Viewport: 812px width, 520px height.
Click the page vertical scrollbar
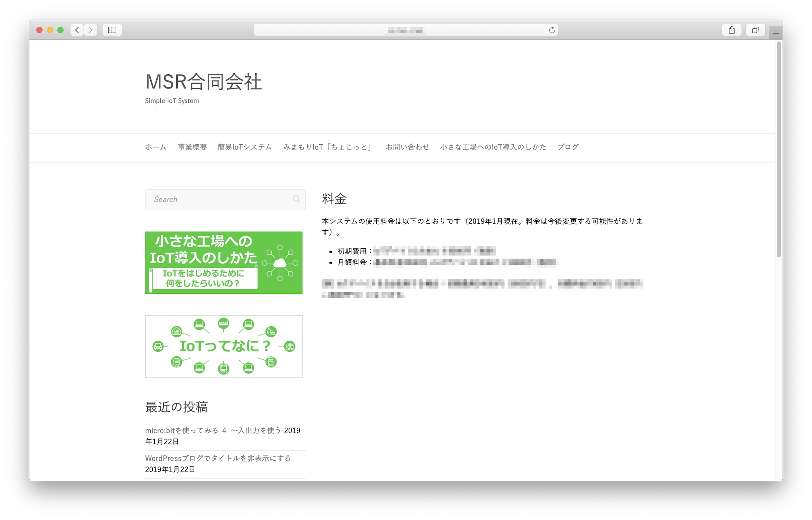click(x=778, y=149)
